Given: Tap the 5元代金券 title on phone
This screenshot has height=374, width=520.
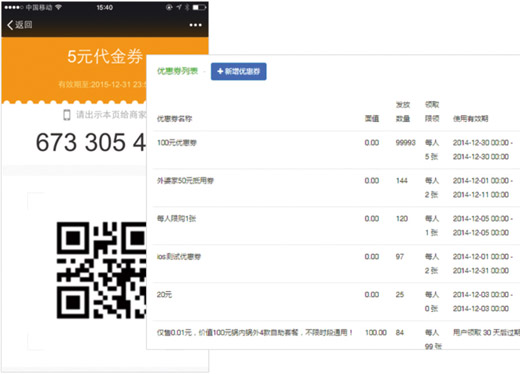Looking at the screenshot, I should pyautogui.click(x=105, y=56).
